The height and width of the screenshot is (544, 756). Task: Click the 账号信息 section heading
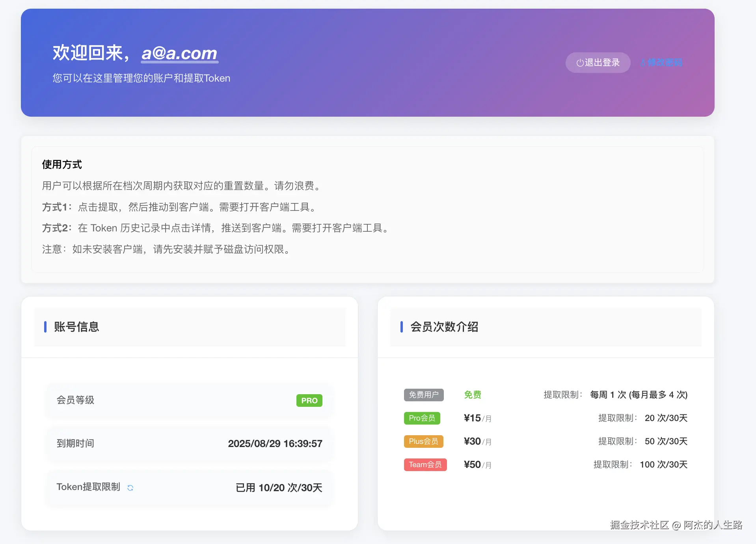(76, 327)
